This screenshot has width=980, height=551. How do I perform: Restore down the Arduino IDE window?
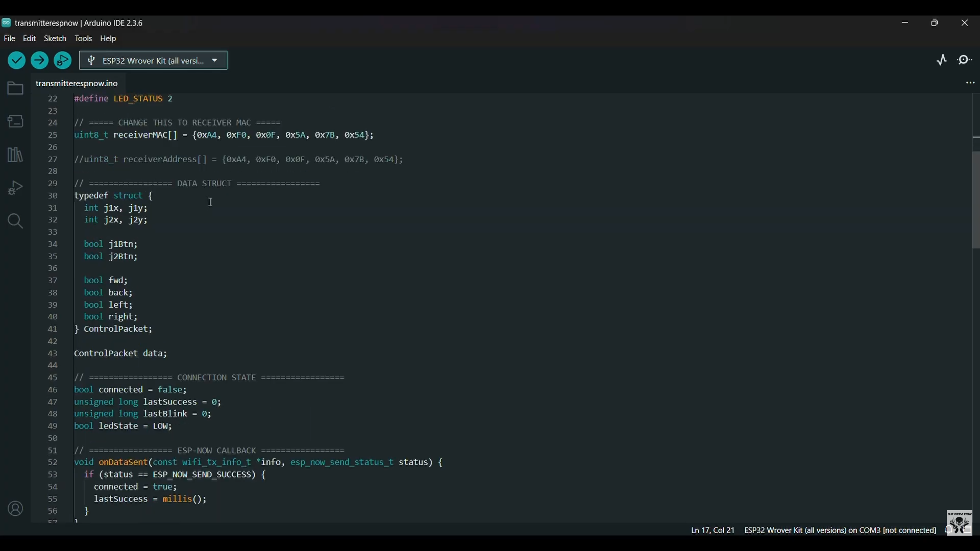935,23
